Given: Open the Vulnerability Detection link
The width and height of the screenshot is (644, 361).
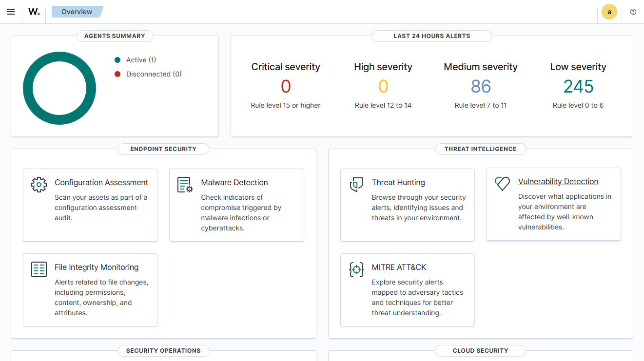Looking at the screenshot, I should [558, 182].
